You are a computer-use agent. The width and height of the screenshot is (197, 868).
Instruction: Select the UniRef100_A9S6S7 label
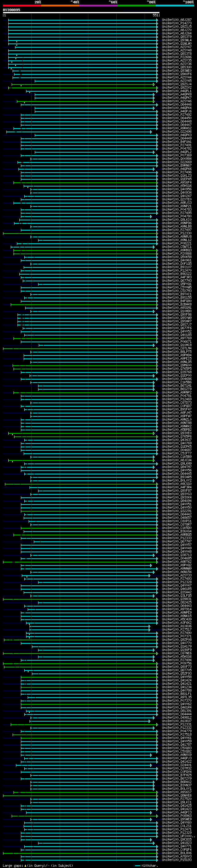[x=177, y=792]
